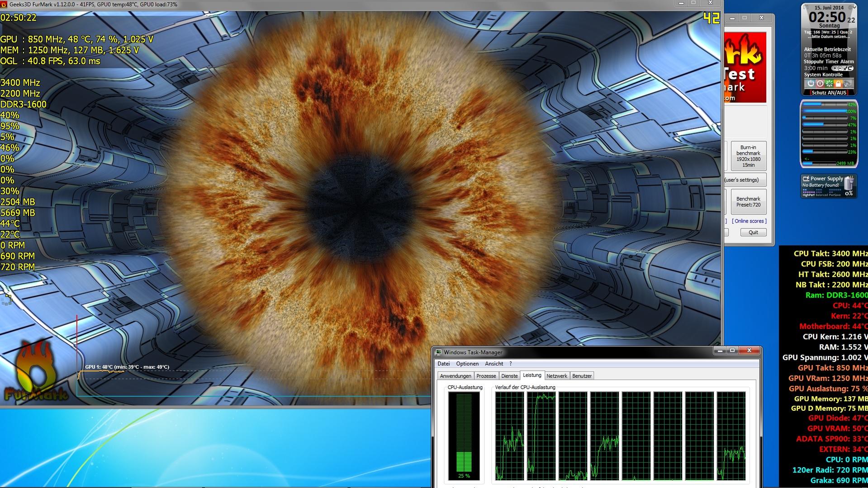This screenshot has width=868, height=488.
Task: Click the 02:50:22 overlay timer text
Action: coord(19,18)
